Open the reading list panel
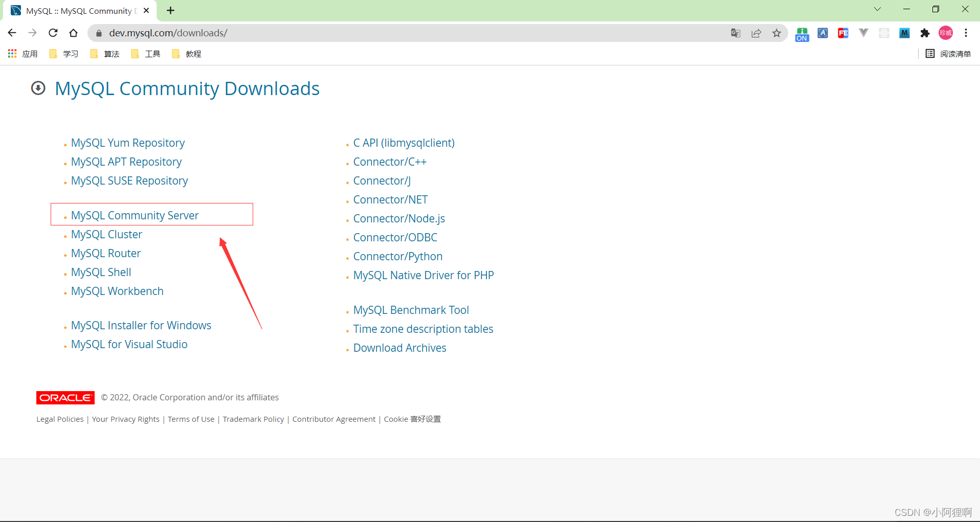The width and height of the screenshot is (980, 522). click(x=948, y=54)
